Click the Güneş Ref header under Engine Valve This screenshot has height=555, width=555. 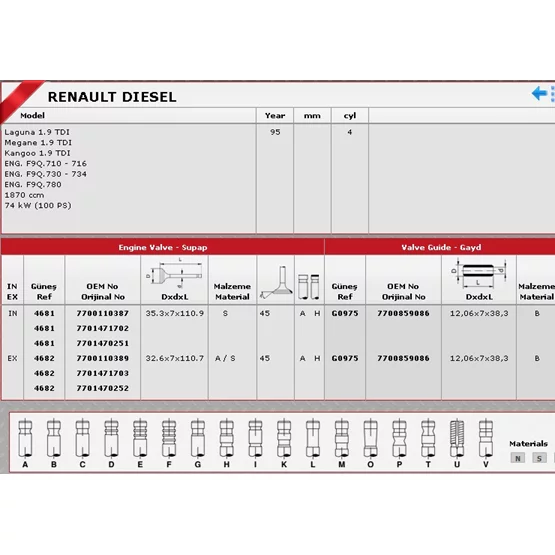coord(44,291)
